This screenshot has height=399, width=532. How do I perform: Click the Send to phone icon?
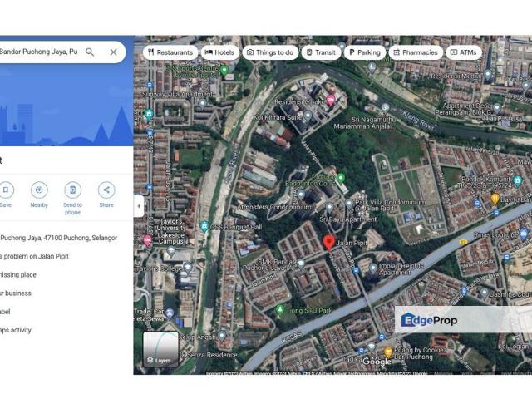(x=73, y=190)
